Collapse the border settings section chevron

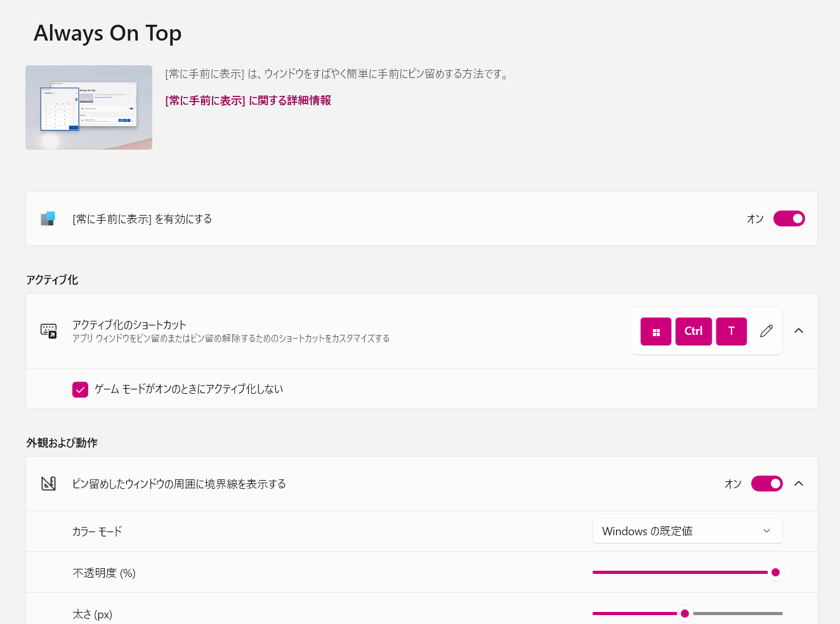(x=799, y=484)
